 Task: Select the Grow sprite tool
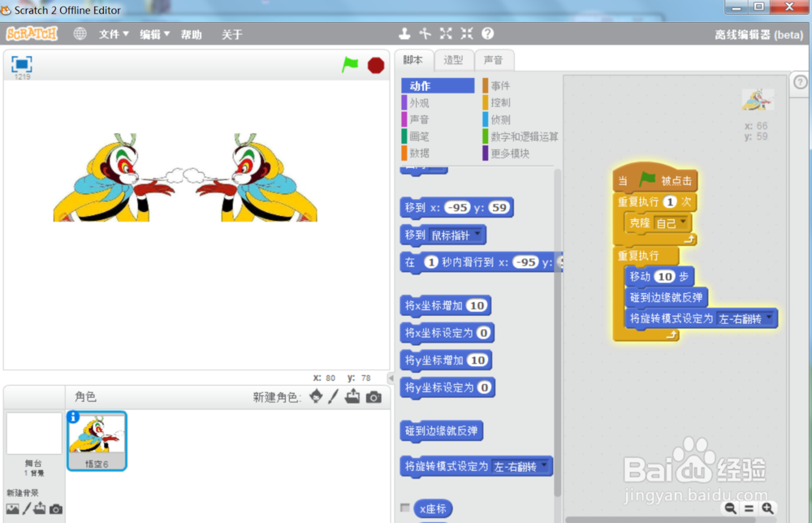(446, 34)
